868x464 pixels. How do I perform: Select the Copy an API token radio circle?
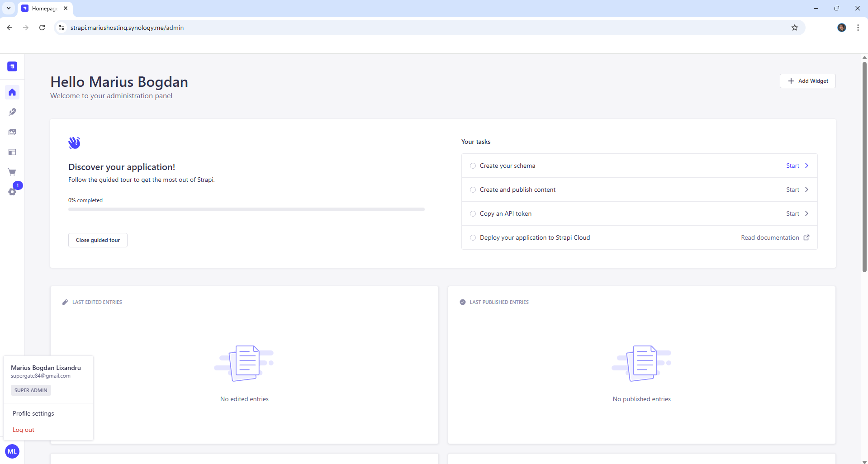473,213
